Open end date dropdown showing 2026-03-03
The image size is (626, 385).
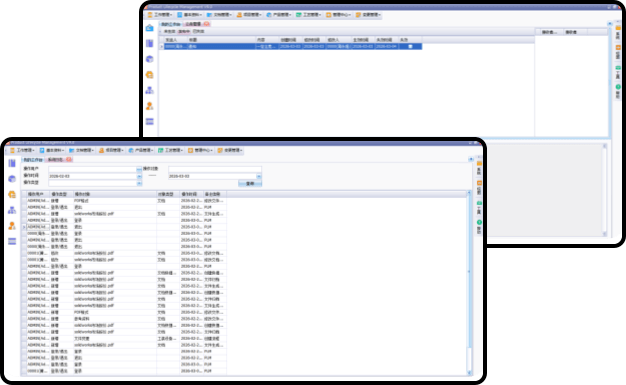pos(259,176)
